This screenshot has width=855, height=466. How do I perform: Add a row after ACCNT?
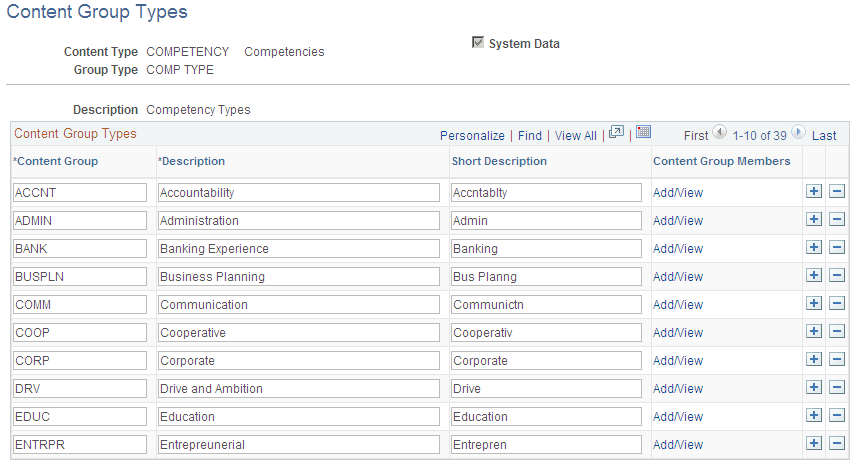point(814,192)
